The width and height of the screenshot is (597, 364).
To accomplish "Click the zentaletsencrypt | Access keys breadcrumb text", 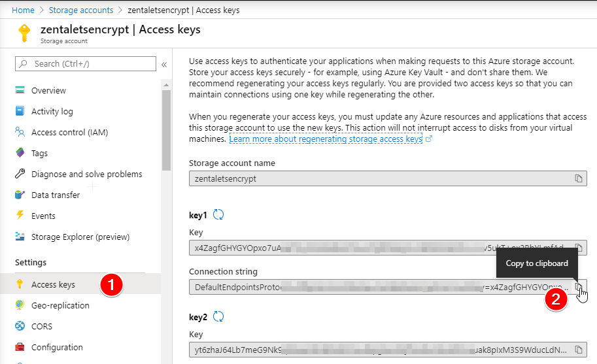I will click(184, 10).
